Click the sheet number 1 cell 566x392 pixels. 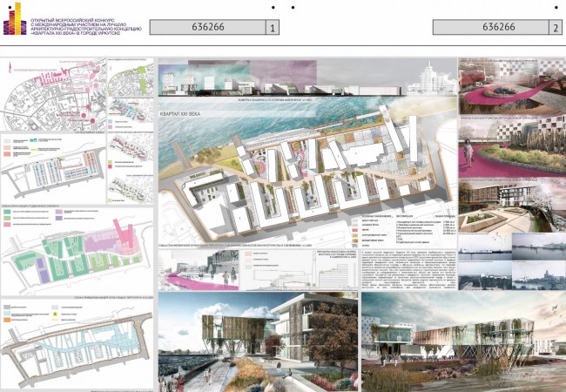(x=273, y=28)
